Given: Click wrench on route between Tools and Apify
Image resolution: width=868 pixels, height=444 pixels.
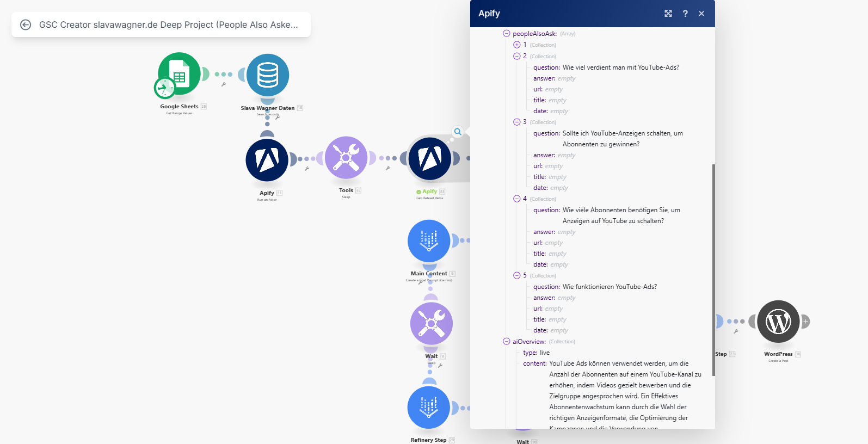Looking at the screenshot, I should point(387,168).
